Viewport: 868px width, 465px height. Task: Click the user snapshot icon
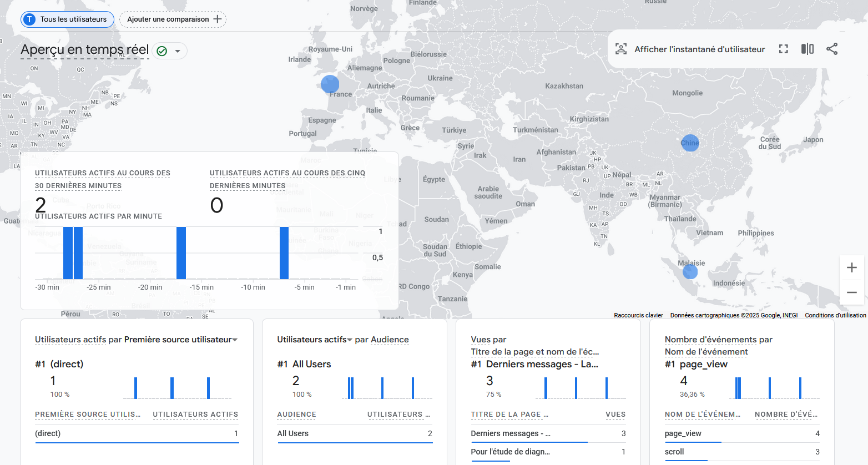pyautogui.click(x=621, y=49)
